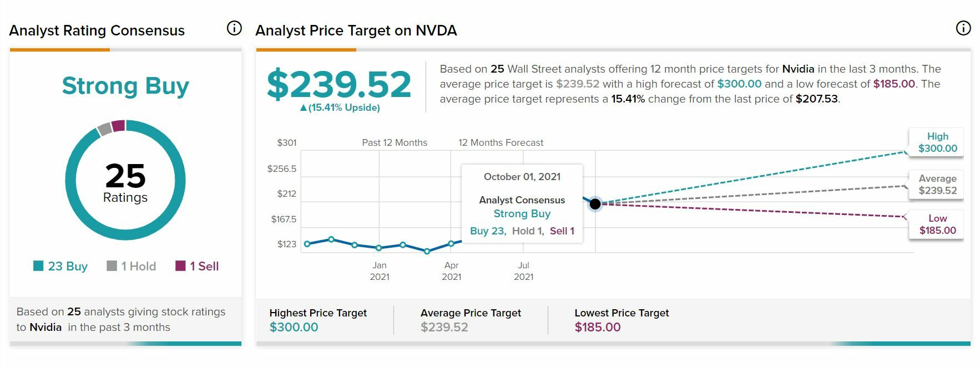
Task: Click the Strong Buy consensus heading
Action: click(x=125, y=86)
